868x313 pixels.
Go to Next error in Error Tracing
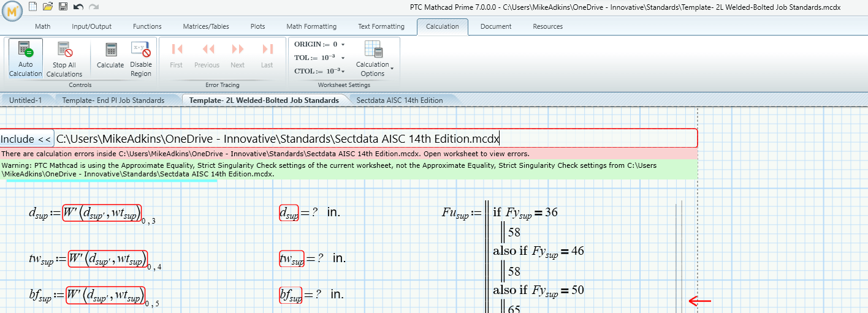(x=238, y=55)
